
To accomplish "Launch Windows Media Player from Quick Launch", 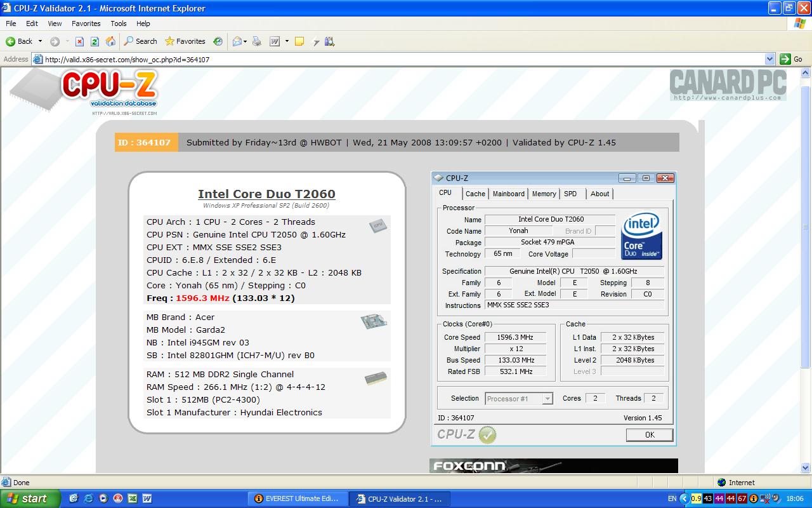I will (103, 498).
